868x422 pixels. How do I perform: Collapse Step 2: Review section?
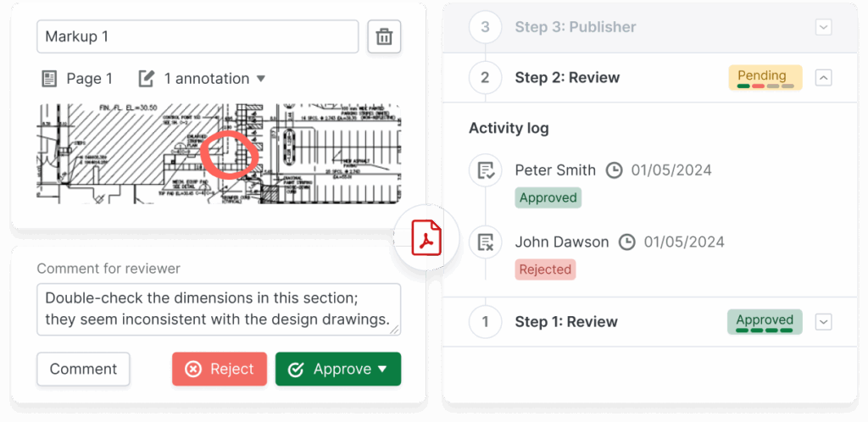click(x=823, y=78)
